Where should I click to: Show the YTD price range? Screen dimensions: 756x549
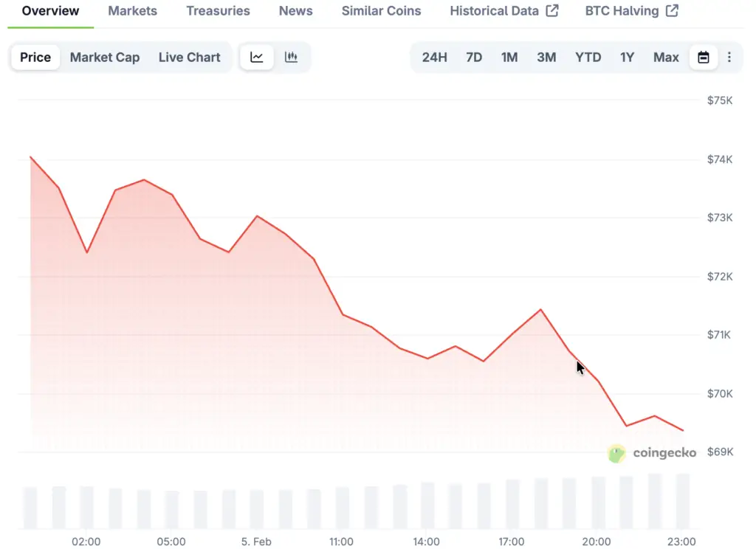(588, 58)
